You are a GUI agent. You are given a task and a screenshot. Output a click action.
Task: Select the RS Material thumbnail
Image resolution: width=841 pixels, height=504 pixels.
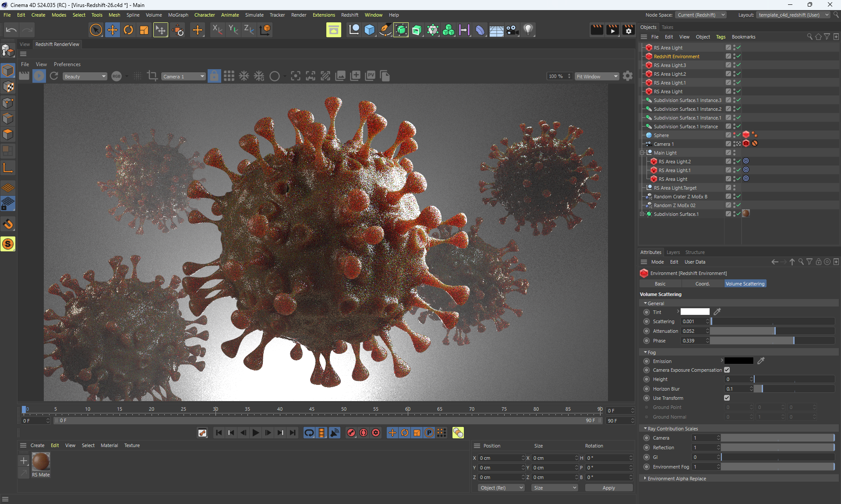[41, 462]
